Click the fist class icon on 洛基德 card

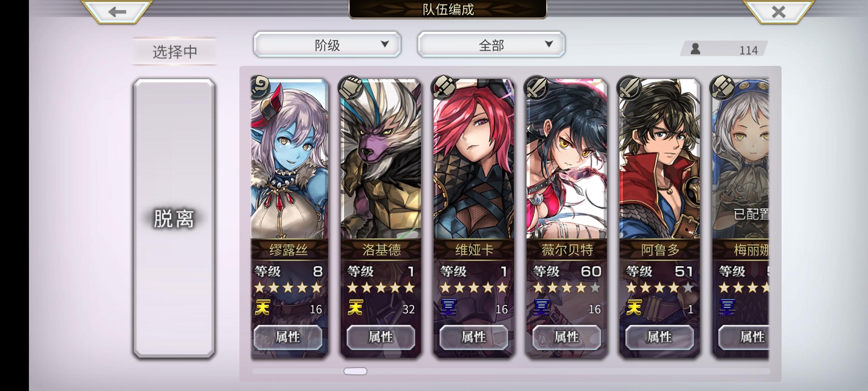click(351, 87)
